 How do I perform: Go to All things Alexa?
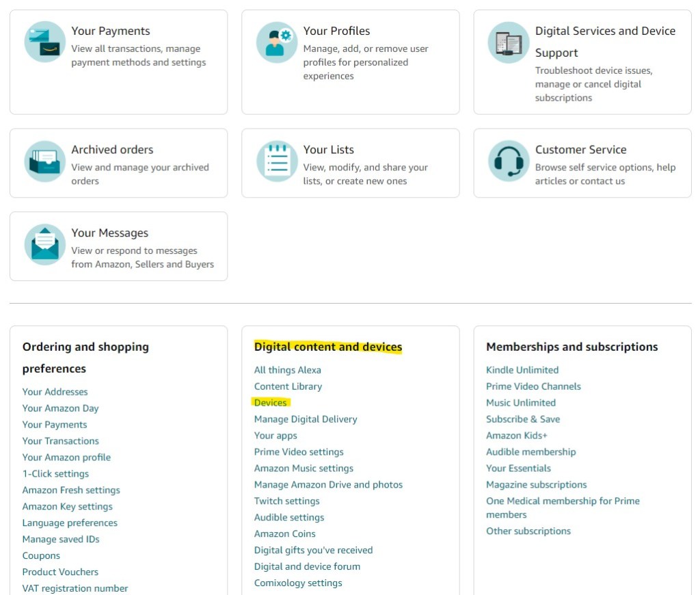[x=287, y=370]
